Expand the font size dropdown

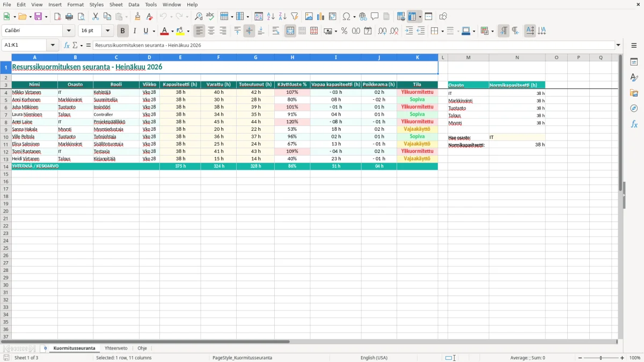(x=108, y=31)
